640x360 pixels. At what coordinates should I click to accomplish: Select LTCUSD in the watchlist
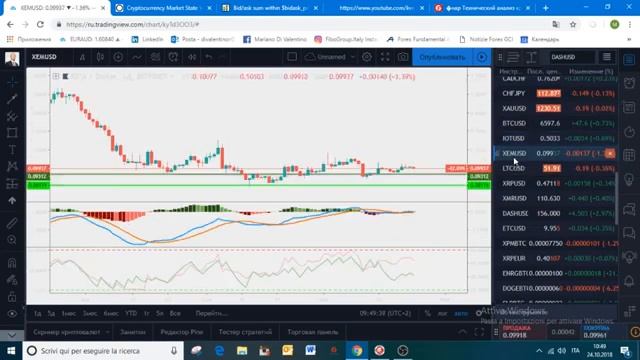[x=557, y=168]
